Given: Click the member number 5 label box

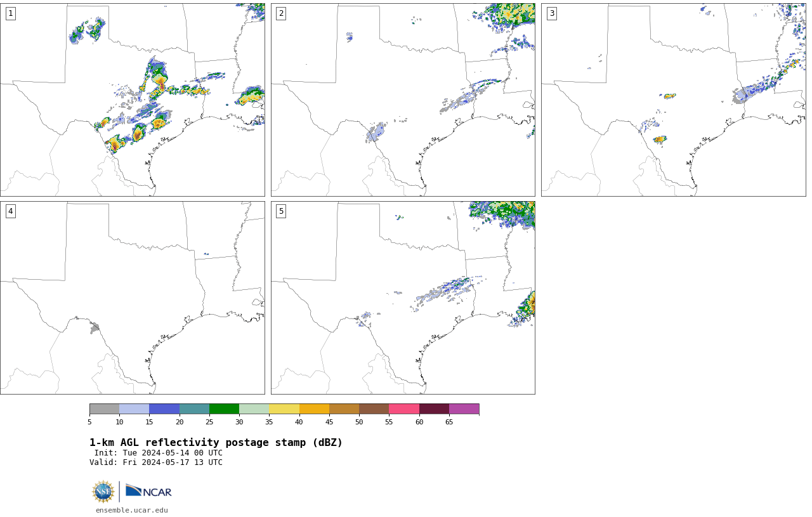Looking at the screenshot, I should (x=281, y=211).
